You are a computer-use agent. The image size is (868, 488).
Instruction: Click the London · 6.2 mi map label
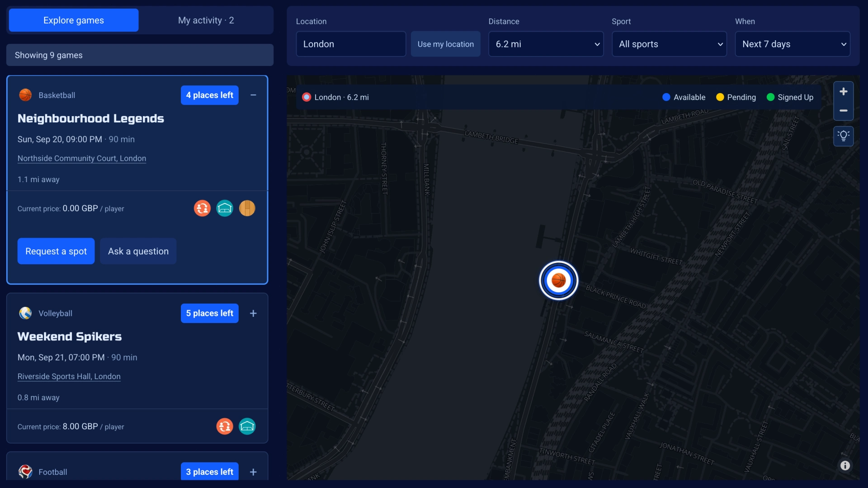(x=341, y=97)
